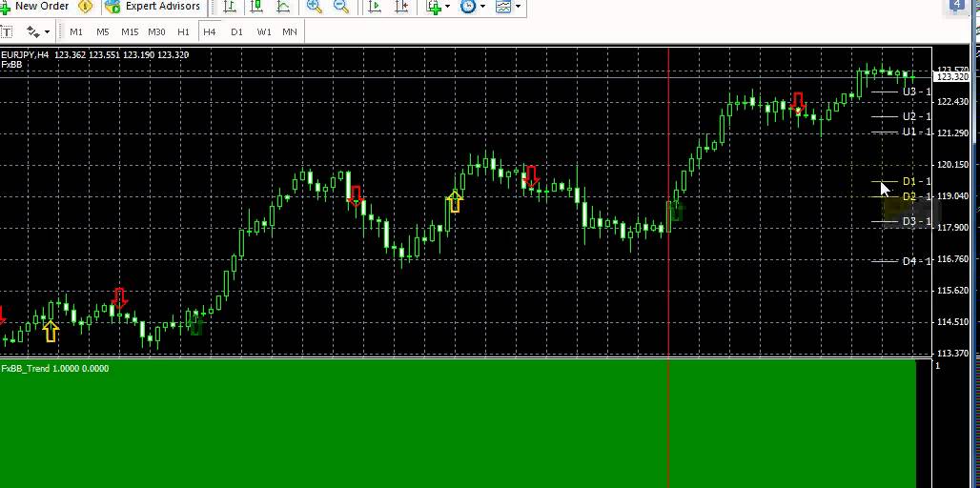Click the 116.760 price axis value
Viewport: 980px width, 488px height.
click(953, 259)
